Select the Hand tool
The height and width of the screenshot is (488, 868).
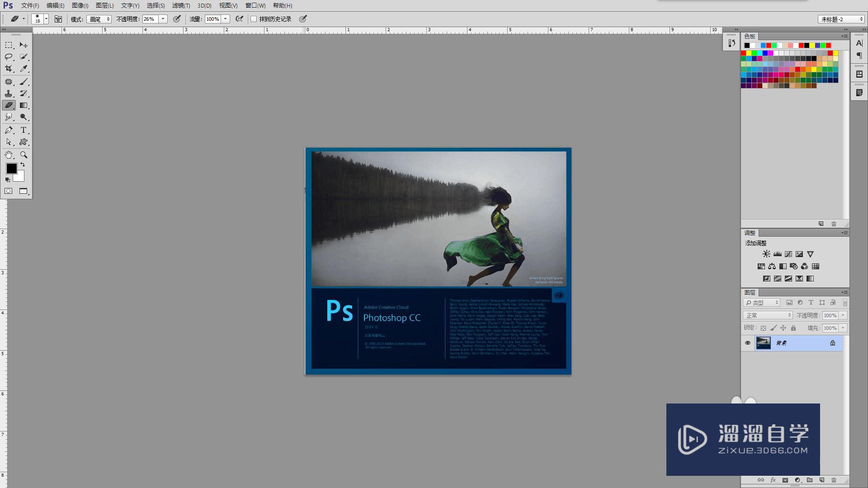point(9,155)
